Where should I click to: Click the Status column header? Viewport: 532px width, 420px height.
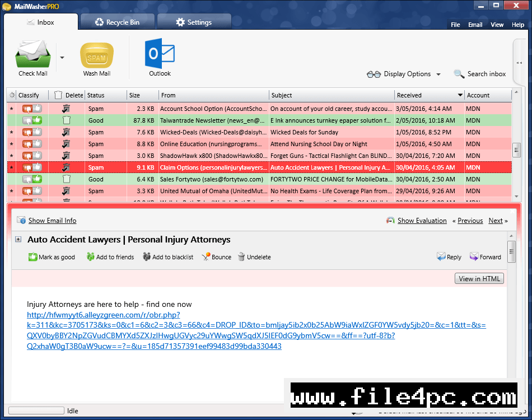[x=105, y=95]
